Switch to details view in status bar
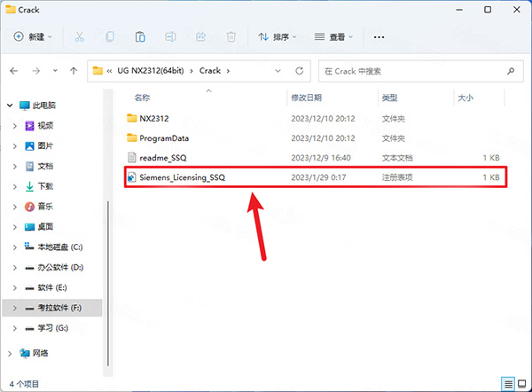 click(x=508, y=384)
